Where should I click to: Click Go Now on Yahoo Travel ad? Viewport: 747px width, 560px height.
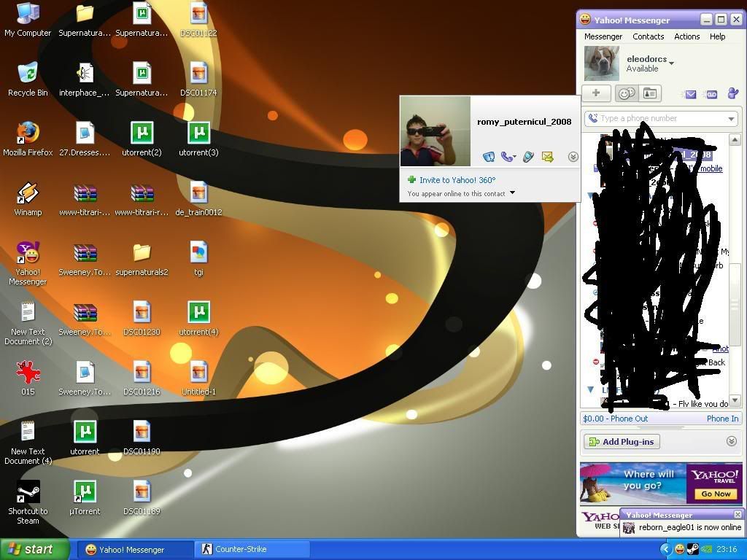(x=716, y=494)
